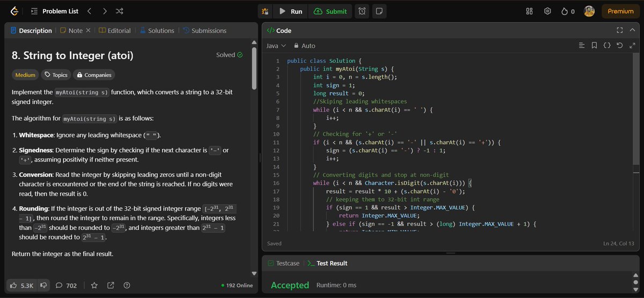Switch to the Testcase tab

(x=284, y=263)
